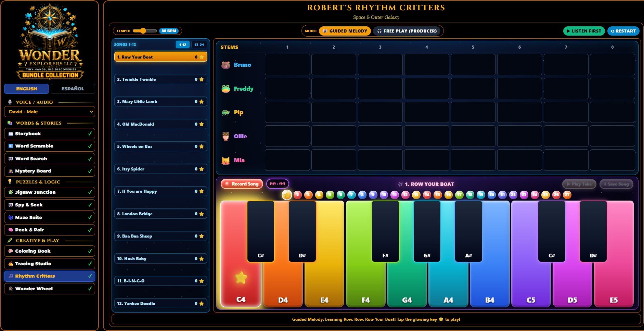
Task: Click the Peek & Pair icon
Action: coord(11,230)
